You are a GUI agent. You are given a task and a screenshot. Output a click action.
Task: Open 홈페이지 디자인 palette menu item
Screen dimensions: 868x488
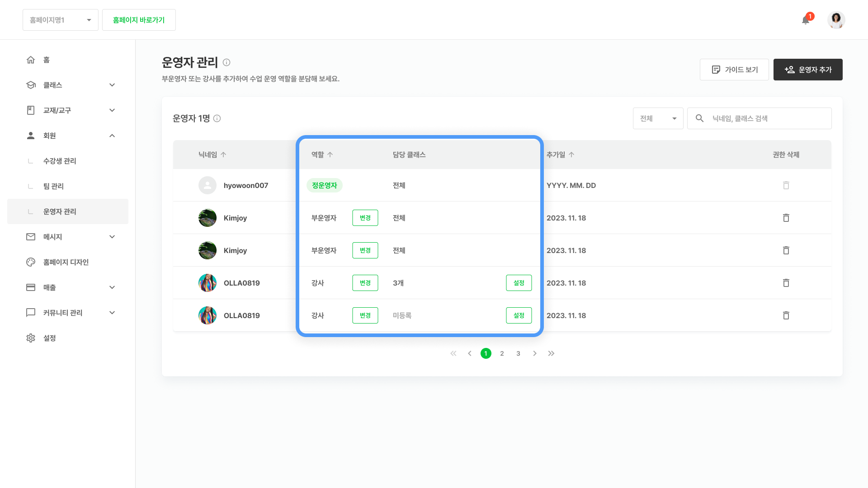(x=66, y=262)
